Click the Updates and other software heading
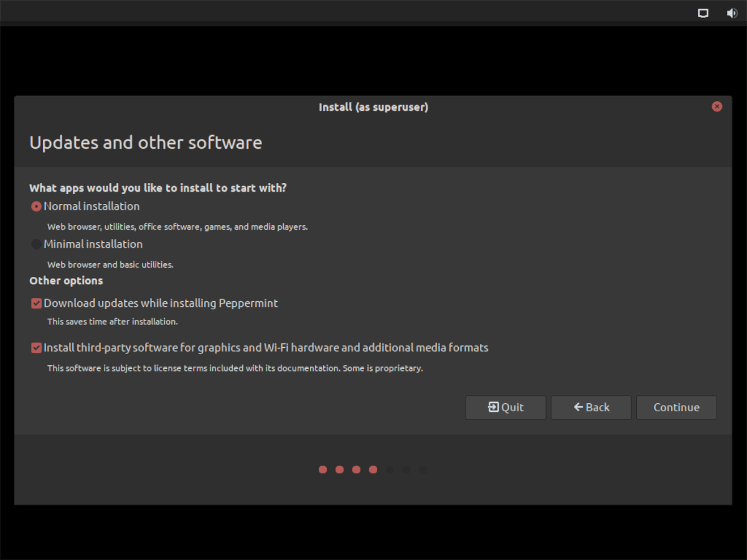The height and width of the screenshot is (560, 747). (146, 142)
